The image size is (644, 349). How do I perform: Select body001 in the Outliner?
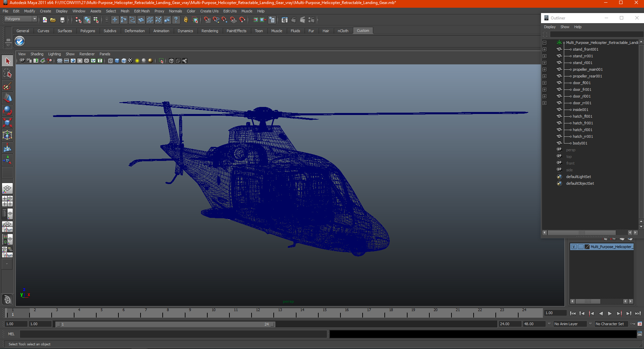(x=580, y=143)
